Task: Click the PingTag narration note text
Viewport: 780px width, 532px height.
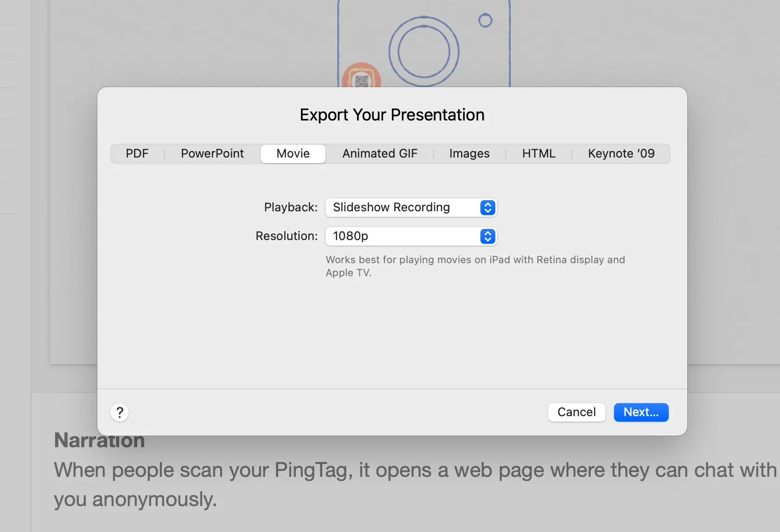Action: click(x=415, y=484)
